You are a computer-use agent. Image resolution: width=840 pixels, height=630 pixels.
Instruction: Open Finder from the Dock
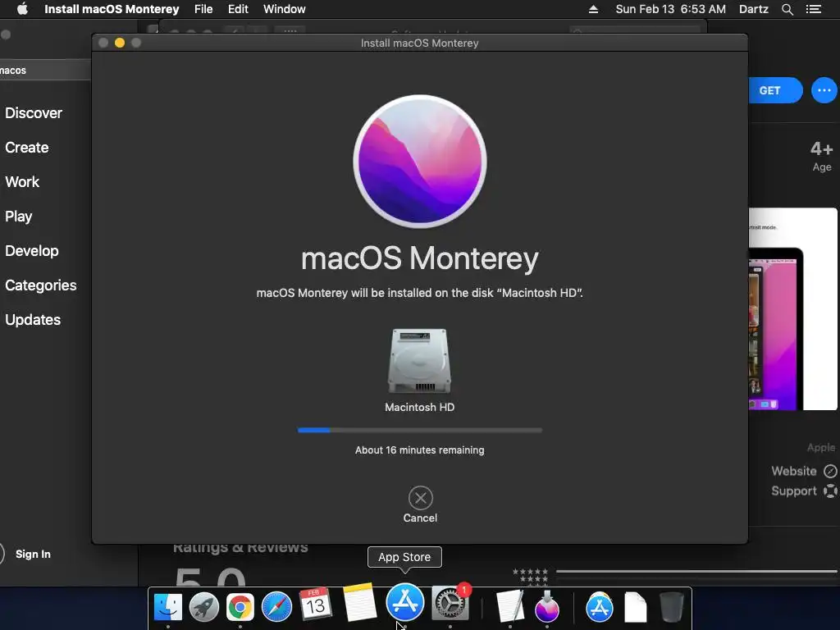point(167,607)
